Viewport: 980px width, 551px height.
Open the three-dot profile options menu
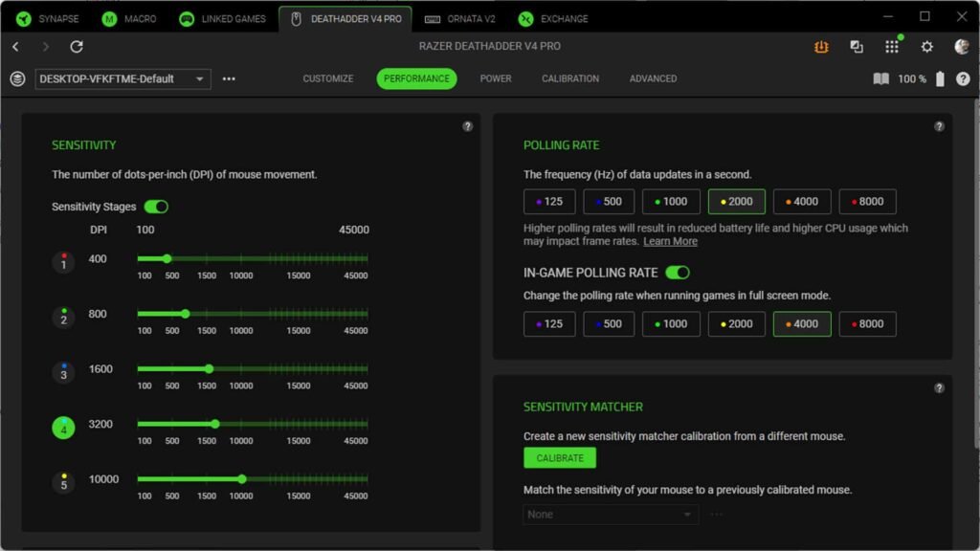point(229,78)
